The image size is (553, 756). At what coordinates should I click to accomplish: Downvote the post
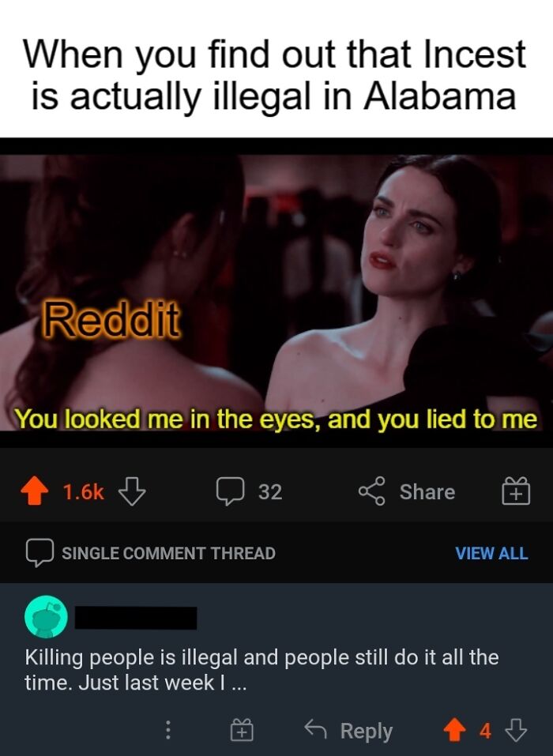[132, 491]
